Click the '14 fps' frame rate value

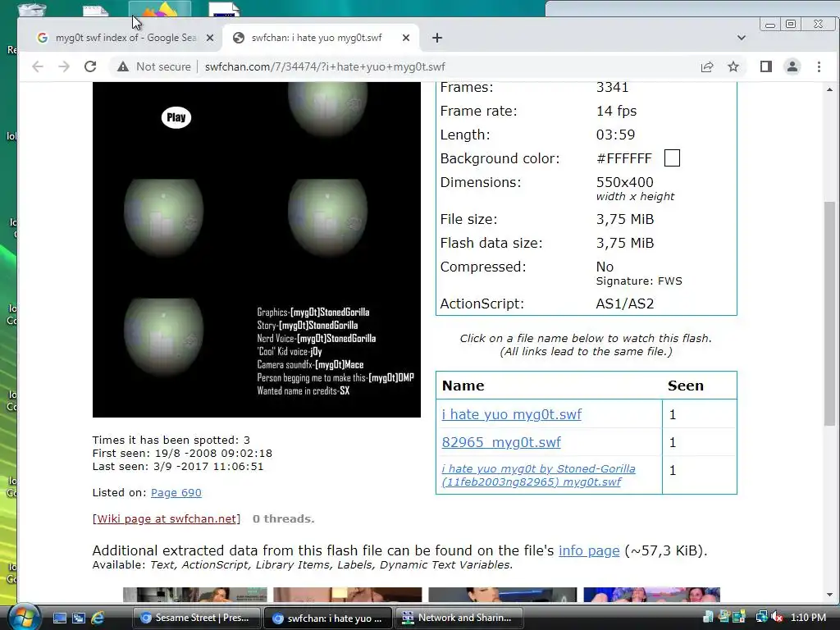click(617, 111)
